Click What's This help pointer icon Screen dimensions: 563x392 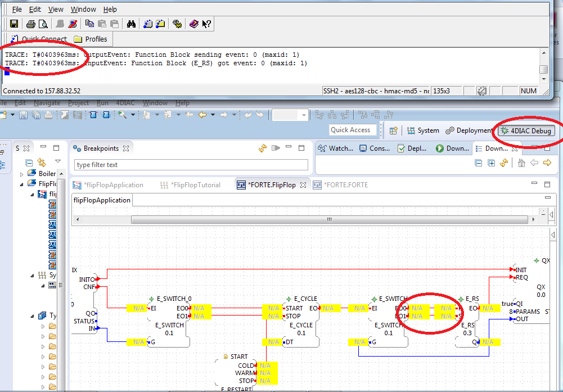click(x=206, y=24)
